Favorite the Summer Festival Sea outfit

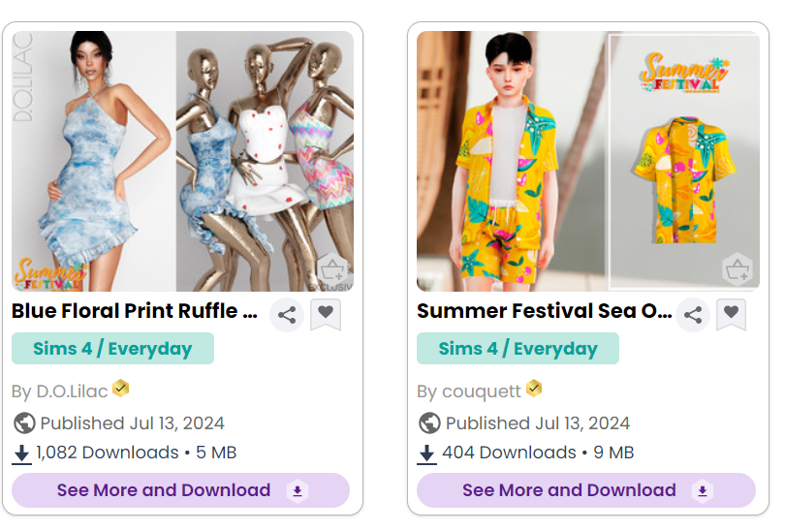(732, 313)
